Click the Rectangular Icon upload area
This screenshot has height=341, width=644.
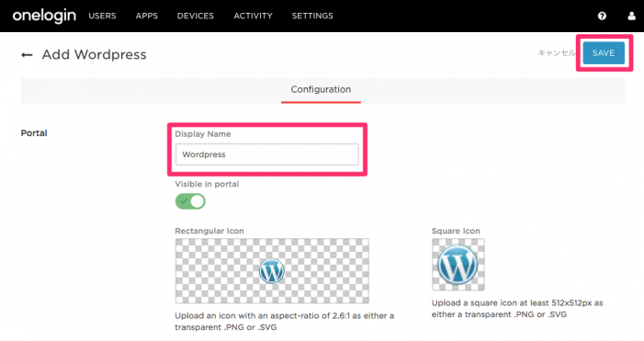click(272, 271)
